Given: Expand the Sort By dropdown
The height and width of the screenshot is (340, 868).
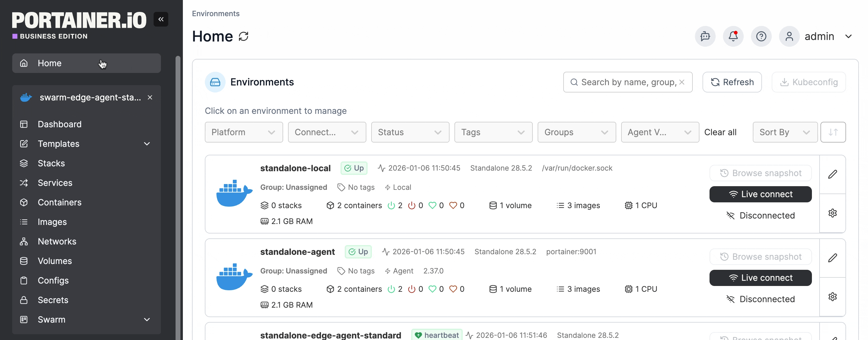Looking at the screenshot, I should point(784,132).
